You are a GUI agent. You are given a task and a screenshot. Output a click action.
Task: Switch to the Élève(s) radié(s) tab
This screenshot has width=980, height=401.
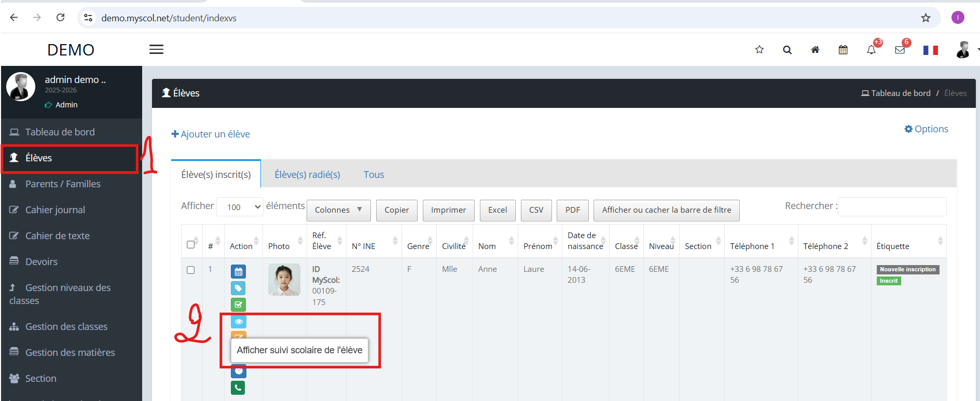point(307,175)
